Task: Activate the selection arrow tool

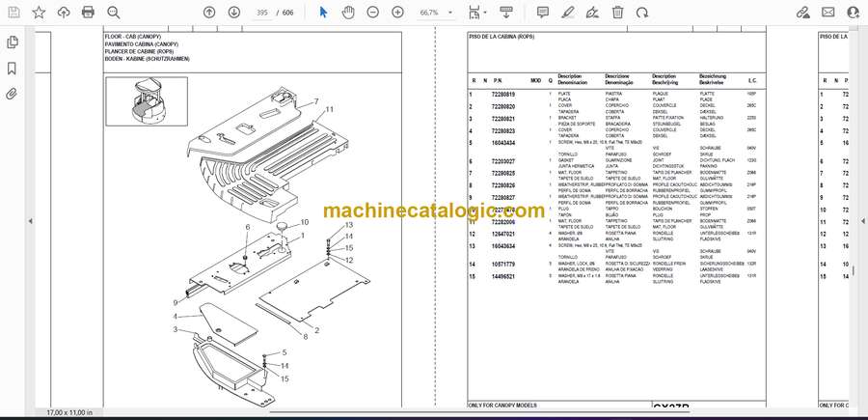Action: click(x=323, y=13)
